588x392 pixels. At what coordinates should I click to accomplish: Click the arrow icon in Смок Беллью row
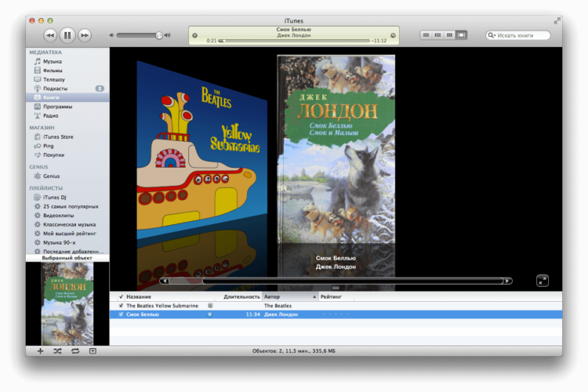(210, 314)
